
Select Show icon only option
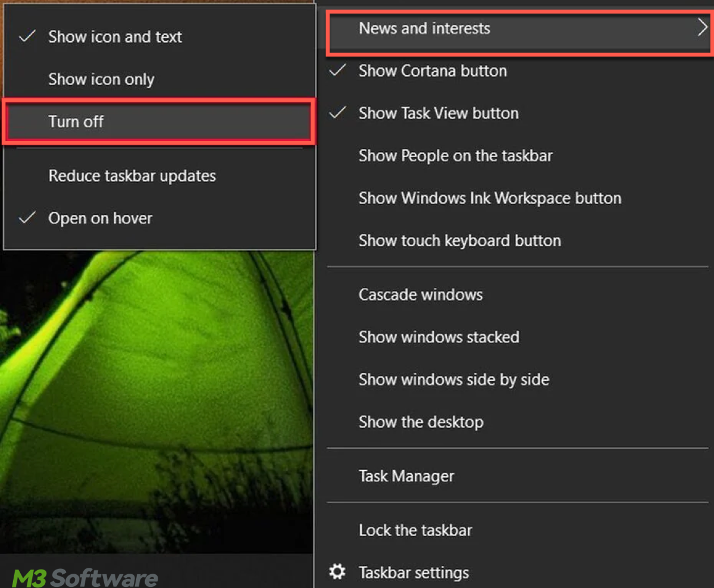[x=159, y=79]
